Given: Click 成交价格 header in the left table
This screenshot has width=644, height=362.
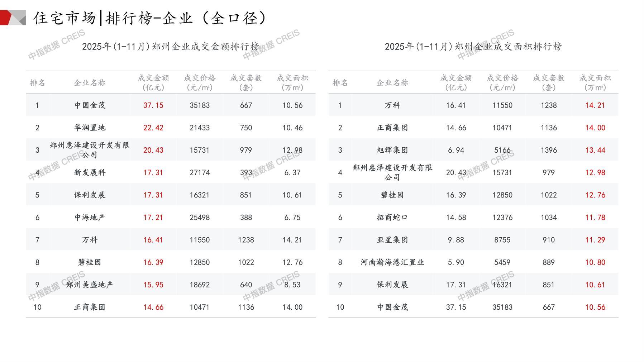Looking at the screenshot, I should pyautogui.click(x=200, y=83).
